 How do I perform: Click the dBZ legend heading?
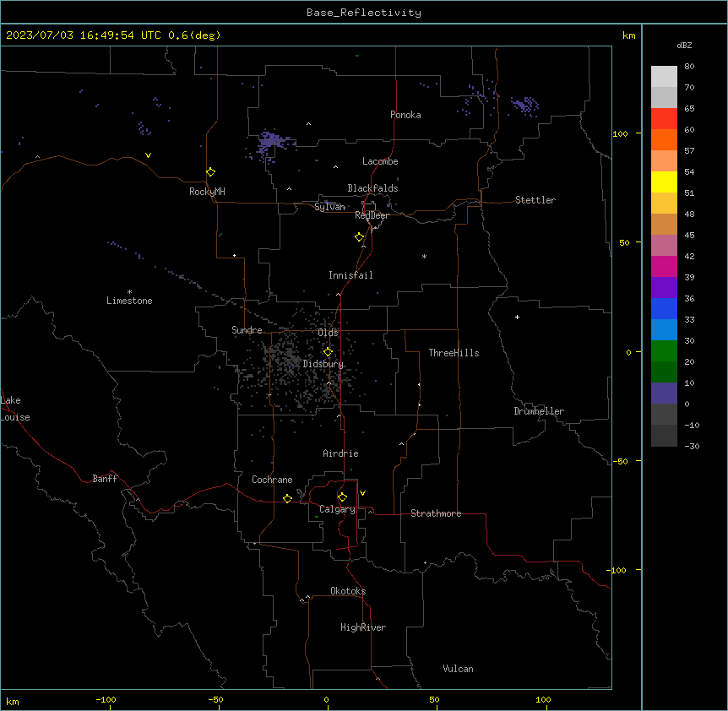tap(684, 45)
